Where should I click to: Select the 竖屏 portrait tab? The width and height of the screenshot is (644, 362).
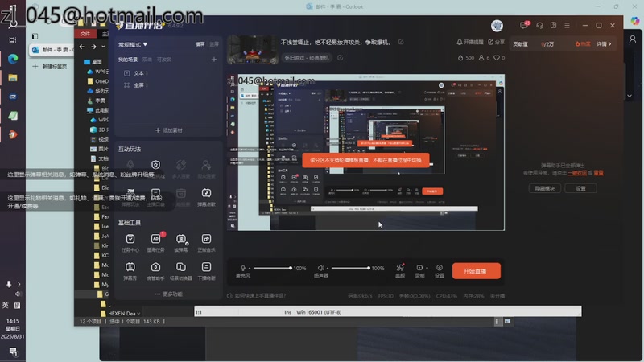tap(214, 44)
